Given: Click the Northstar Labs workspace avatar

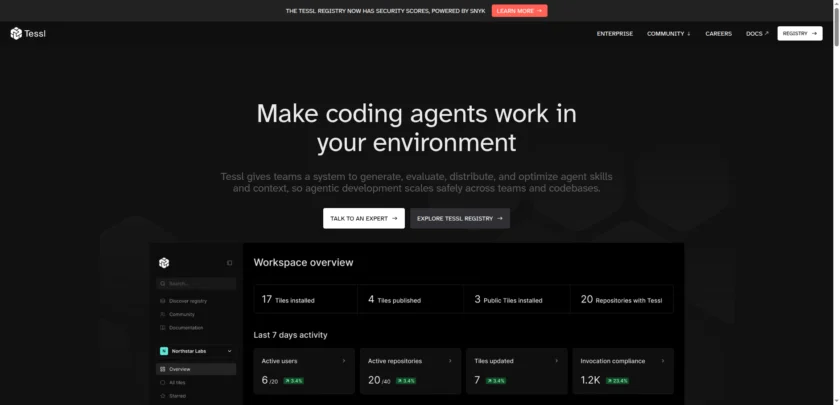Looking at the screenshot, I should tap(164, 351).
